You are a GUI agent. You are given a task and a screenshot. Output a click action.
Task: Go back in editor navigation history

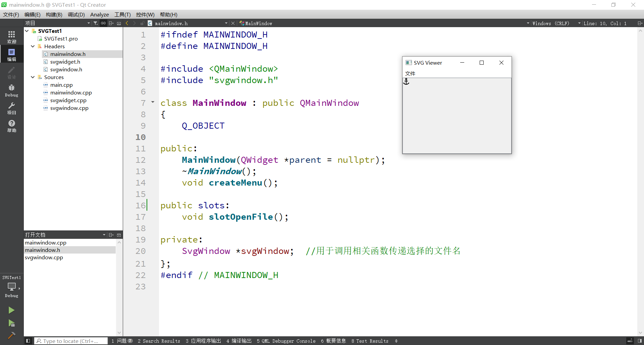127,23
